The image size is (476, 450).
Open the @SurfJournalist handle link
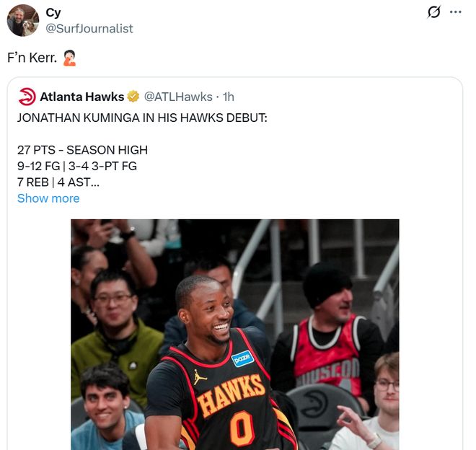coord(89,29)
